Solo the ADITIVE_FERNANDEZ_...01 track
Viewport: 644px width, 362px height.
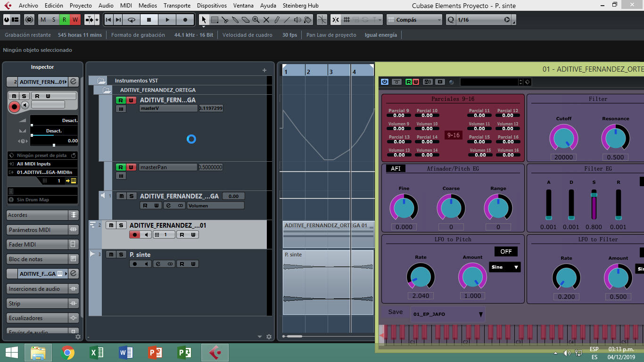[x=121, y=225]
